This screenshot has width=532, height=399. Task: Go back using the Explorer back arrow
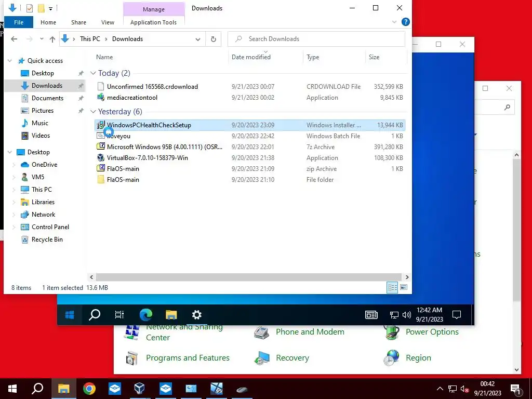tap(14, 39)
